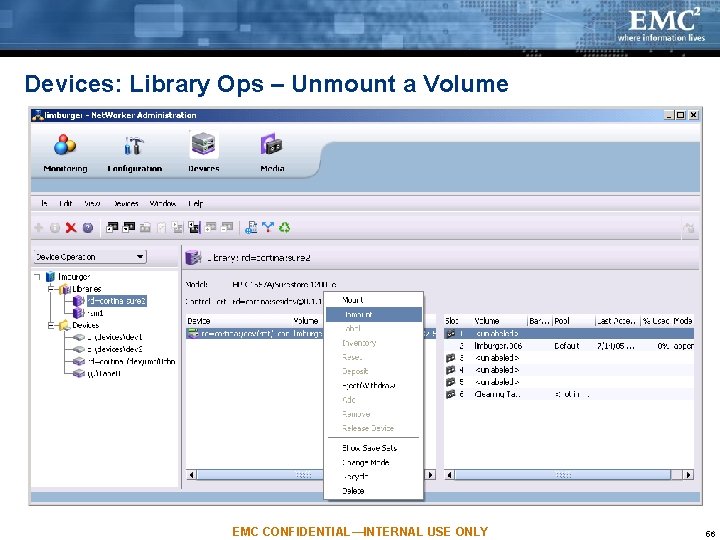720x540 pixels.
Task: Choose Mount in the context menu
Action: pyautogui.click(x=374, y=300)
